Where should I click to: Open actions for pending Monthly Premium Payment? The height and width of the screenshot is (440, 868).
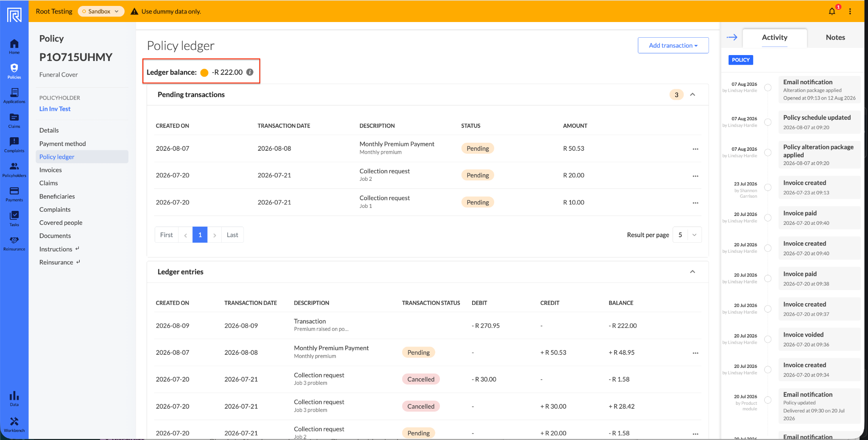(696, 149)
